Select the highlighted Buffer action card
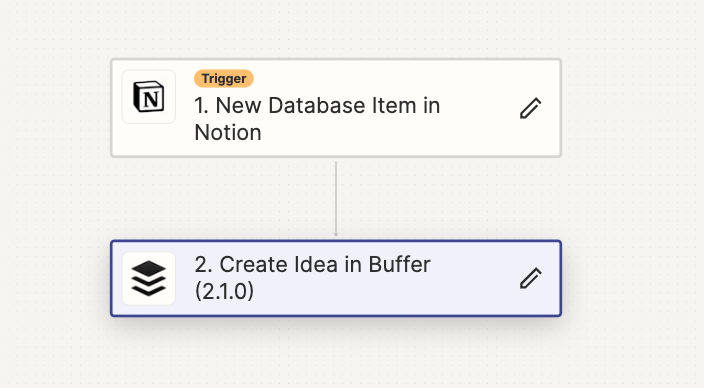704x388 pixels. pyautogui.click(x=336, y=278)
